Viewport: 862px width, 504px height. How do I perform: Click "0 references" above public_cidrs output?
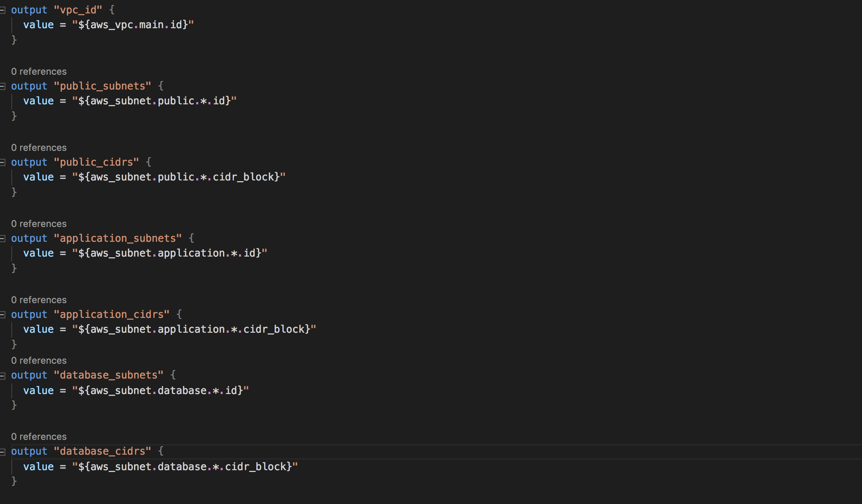pyautogui.click(x=39, y=147)
